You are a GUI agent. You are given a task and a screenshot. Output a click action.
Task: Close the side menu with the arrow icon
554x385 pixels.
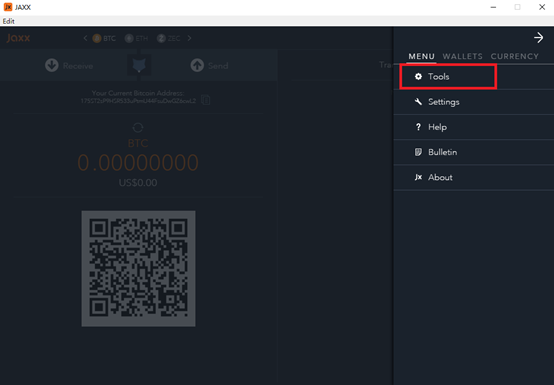point(538,37)
